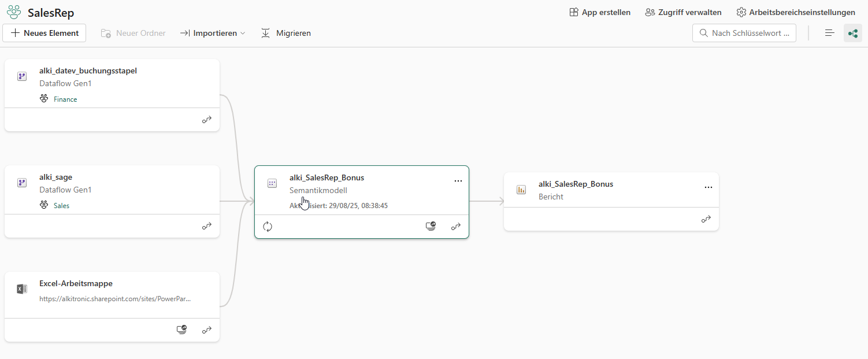Open the Sales workspace link
Viewport: 868px width, 359px height.
(x=61, y=206)
